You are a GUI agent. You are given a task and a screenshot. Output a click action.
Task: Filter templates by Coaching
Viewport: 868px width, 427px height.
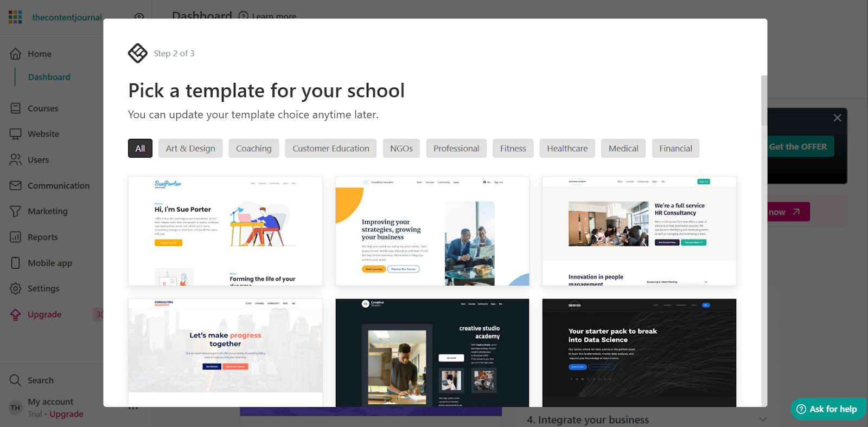(254, 148)
